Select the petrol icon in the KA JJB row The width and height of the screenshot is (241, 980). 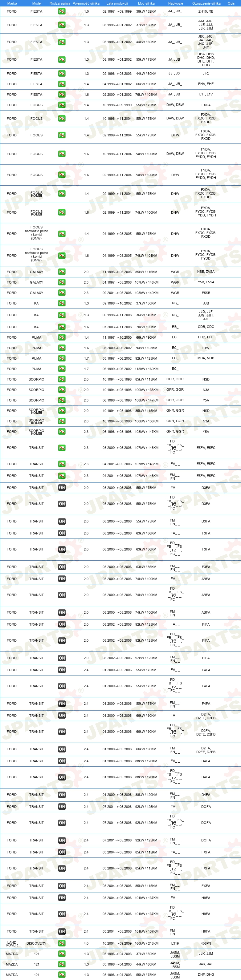(62, 303)
